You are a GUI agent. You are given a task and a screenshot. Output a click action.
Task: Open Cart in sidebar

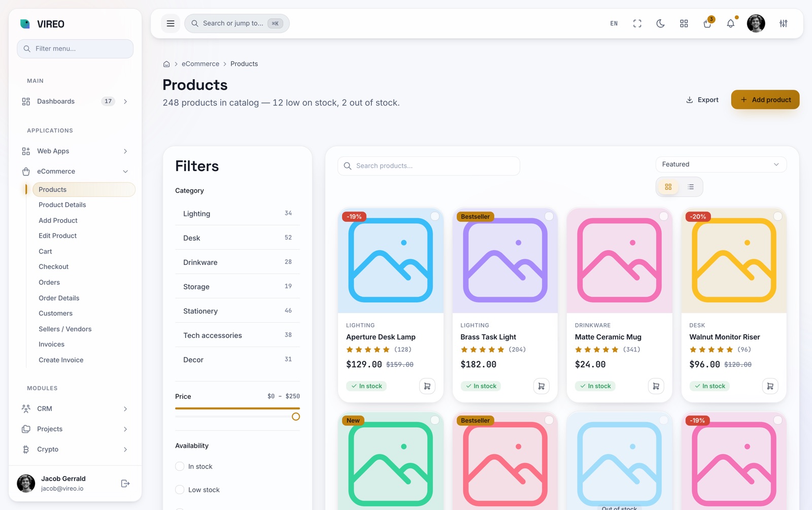tap(45, 252)
